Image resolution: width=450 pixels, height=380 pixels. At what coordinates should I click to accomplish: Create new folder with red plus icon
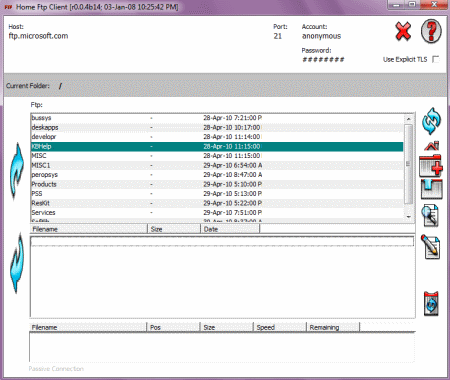[x=431, y=166]
